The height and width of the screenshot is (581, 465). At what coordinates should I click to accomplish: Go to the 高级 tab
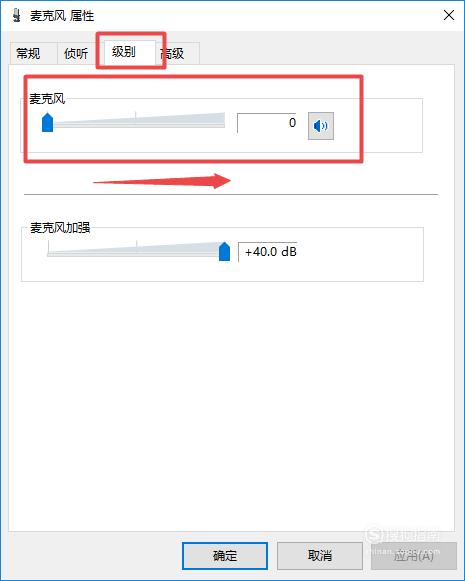click(x=173, y=54)
